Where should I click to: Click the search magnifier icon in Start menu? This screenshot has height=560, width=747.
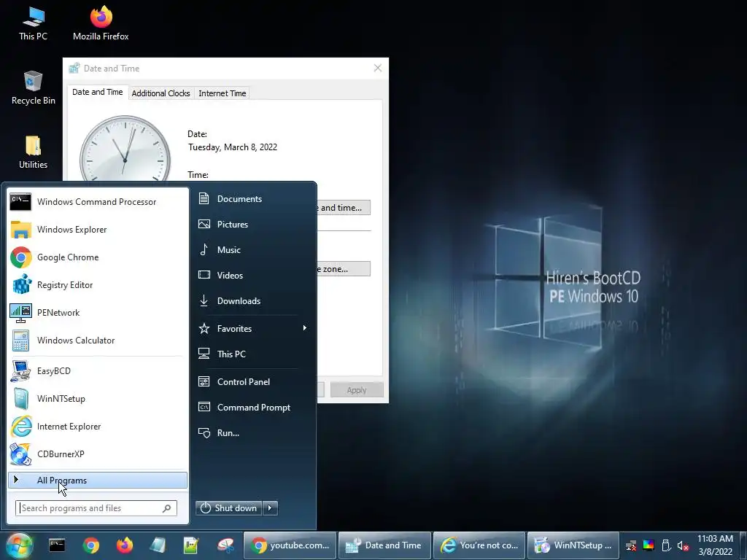click(x=167, y=508)
